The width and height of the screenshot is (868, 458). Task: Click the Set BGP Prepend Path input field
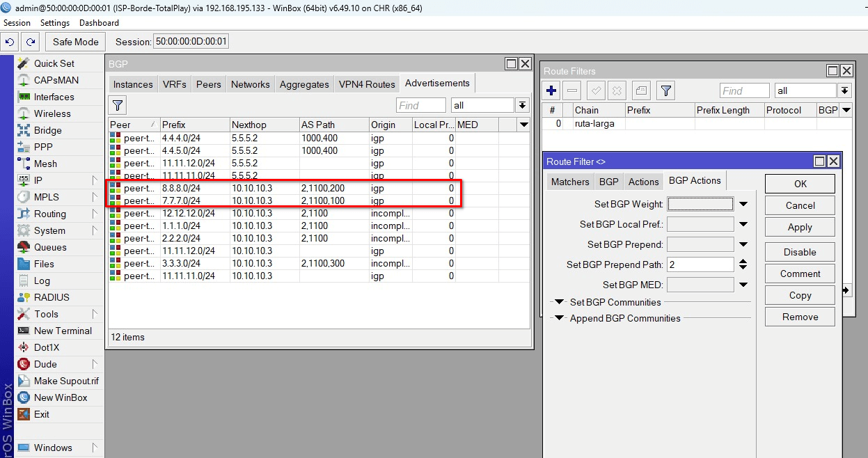[x=700, y=264]
